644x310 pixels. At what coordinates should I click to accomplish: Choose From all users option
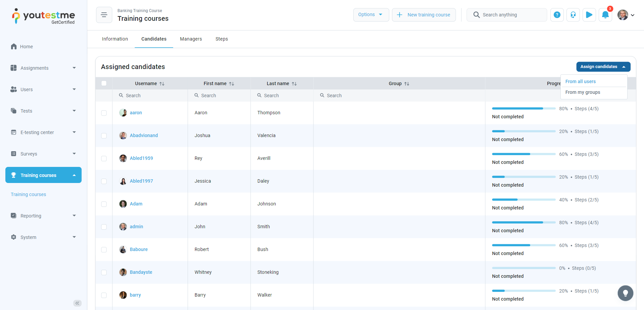point(580,81)
